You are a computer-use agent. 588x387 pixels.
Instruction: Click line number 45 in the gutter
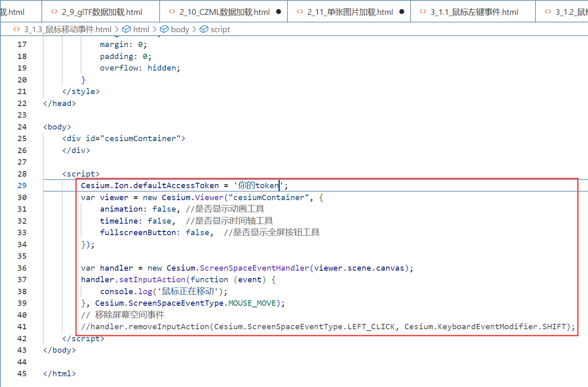pos(22,374)
